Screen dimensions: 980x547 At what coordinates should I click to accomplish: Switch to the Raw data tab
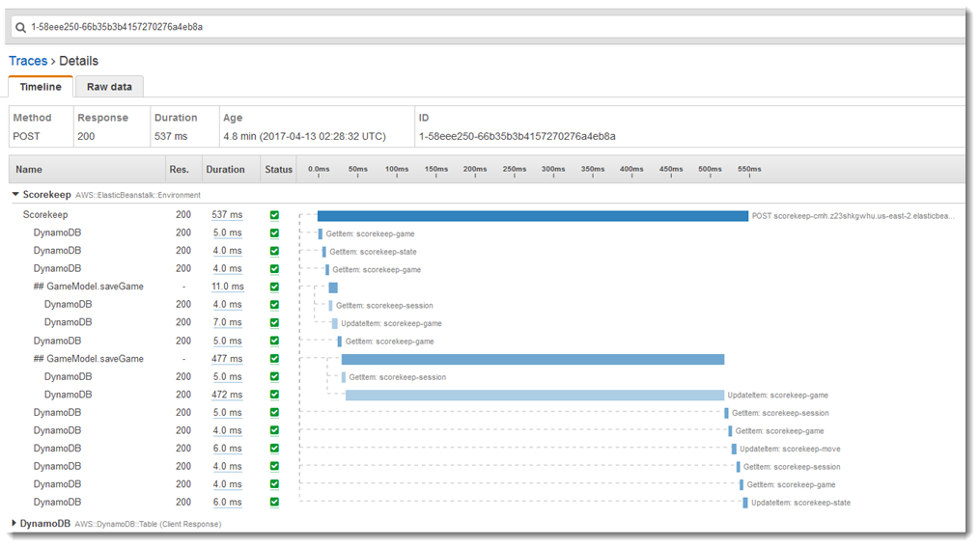109,87
